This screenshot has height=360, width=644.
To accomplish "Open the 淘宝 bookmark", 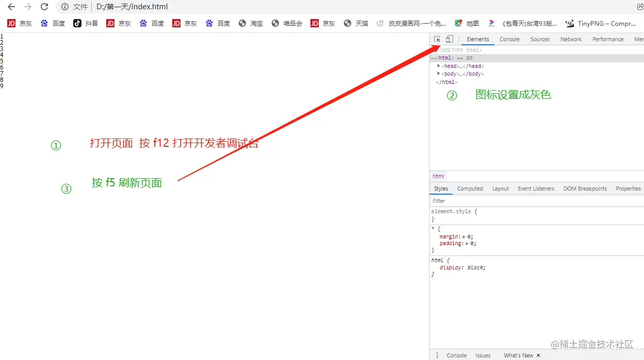I will coord(251,23).
